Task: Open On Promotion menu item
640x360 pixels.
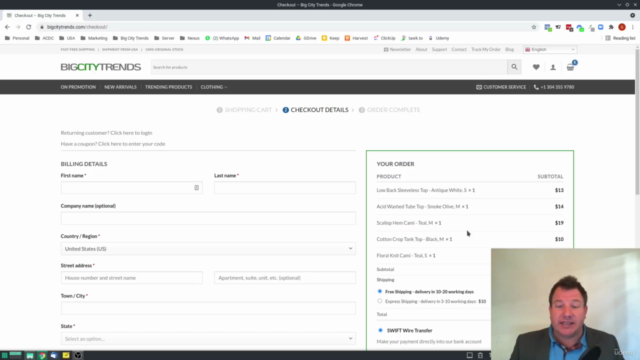Action: pos(78,87)
